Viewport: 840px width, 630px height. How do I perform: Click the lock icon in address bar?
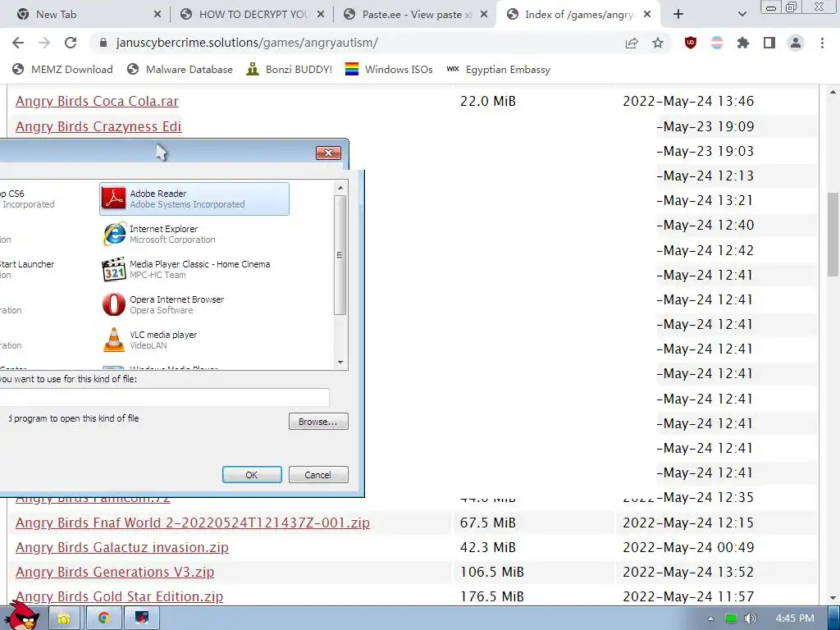pyautogui.click(x=103, y=43)
